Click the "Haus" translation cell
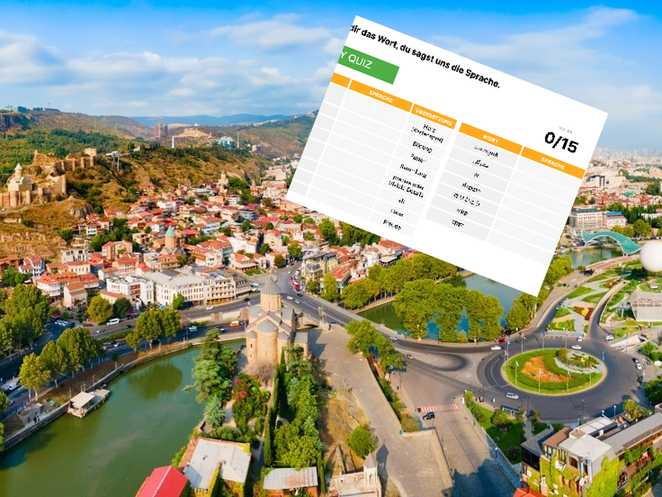The width and height of the screenshot is (662, 497). [398, 212]
